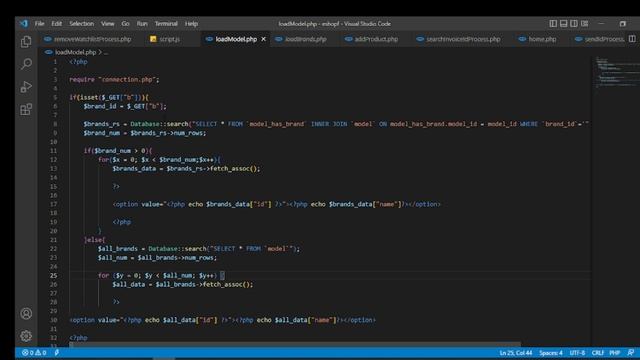The height and width of the screenshot is (360, 640).
Task: Click the $brand_id = $_GET line
Action: pos(125,106)
